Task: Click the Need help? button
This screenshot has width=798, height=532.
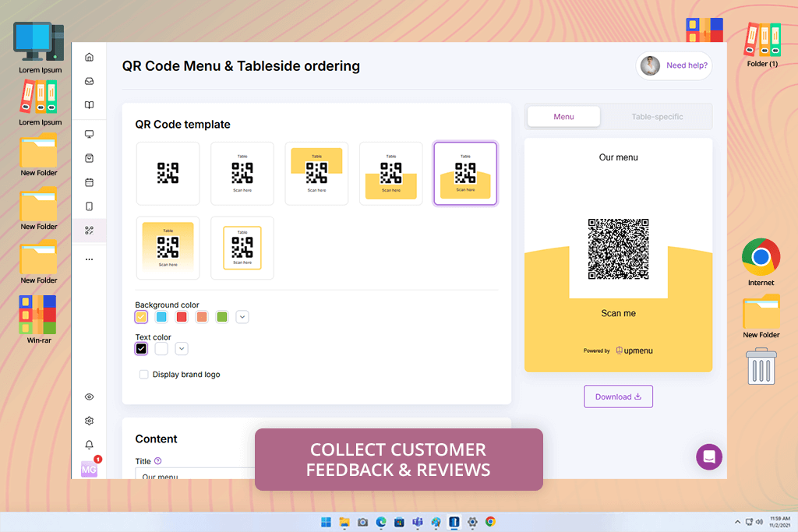Action: click(x=674, y=65)
